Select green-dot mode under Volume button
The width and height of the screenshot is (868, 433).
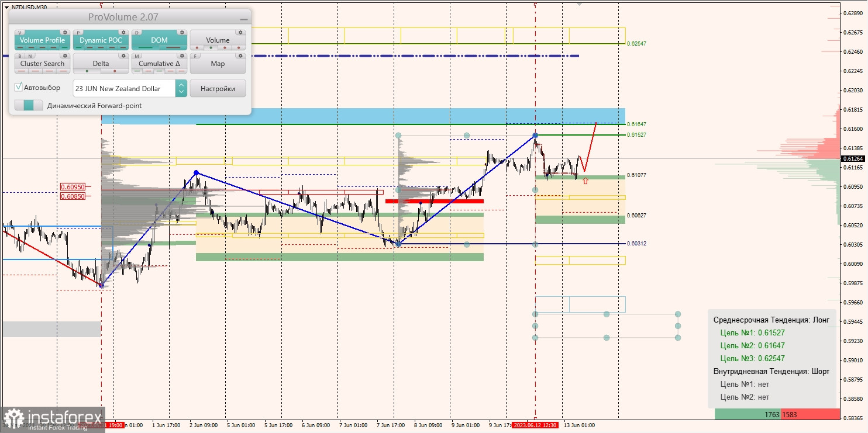tap(211, 48)
